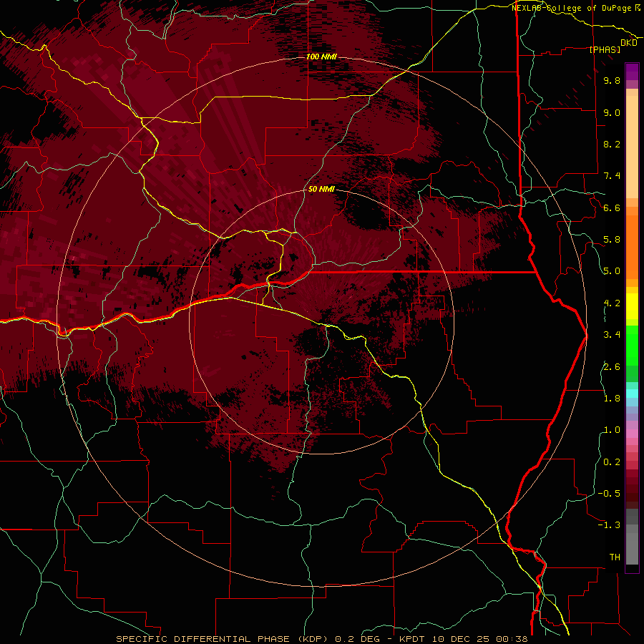The image size is (644, 644).
Task: Select the 9.8 value on the scale
Action: click(612, 80)
